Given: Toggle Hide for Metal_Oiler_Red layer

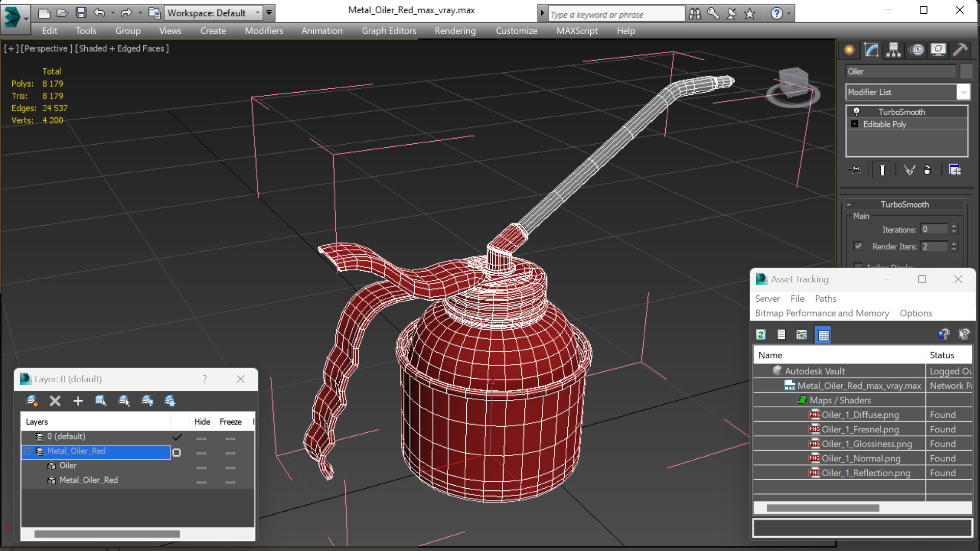Looking at the screenshot, I should 202,453.
